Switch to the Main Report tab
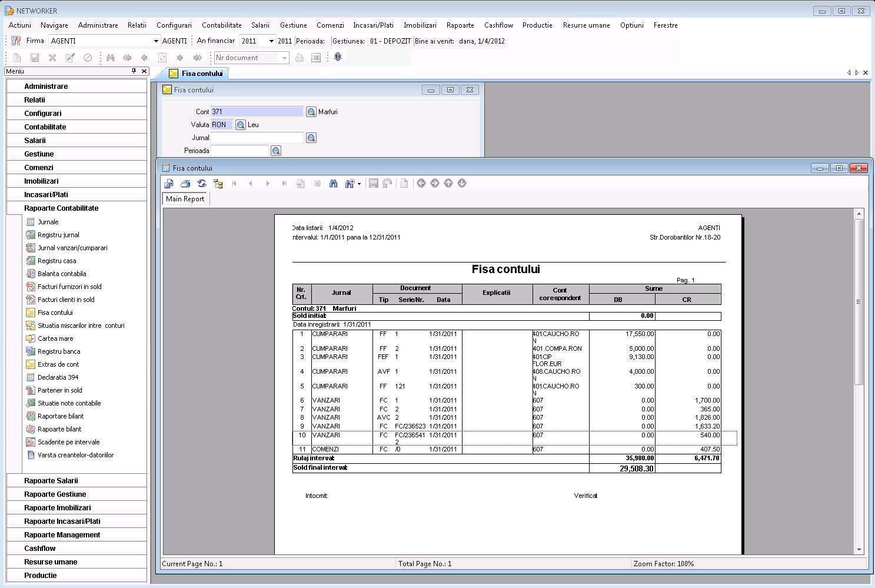875x588 pixels. click(x=184, y=199)
